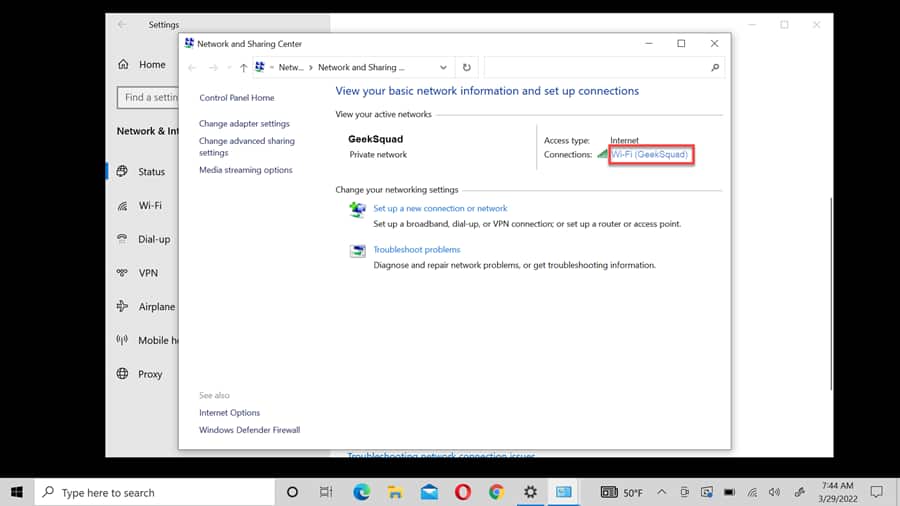This screenshot has height=506, width=900.
Task: Expand the address bar history dropdown
Action: 443,68
